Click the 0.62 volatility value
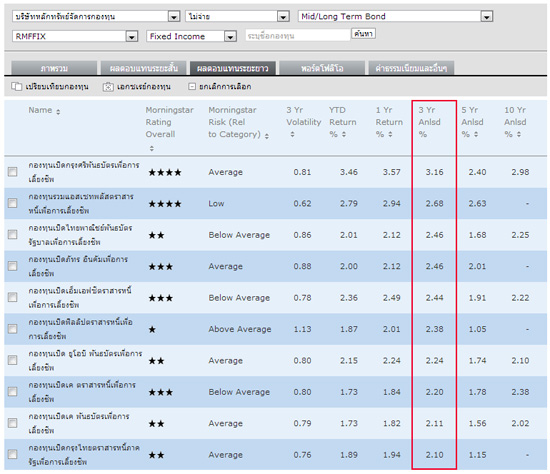550x474 pixels. (x=302, y=203)
